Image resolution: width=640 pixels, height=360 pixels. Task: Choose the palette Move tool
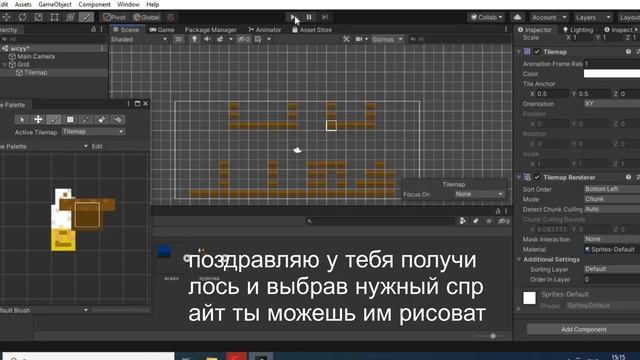pyautogui.click(x=38, y=120)
